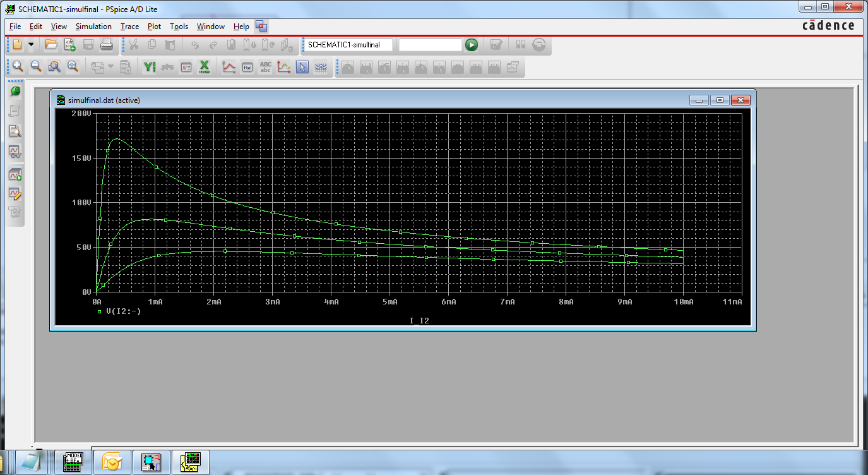Click the View Output File magnifier icon

coord(15,131)
